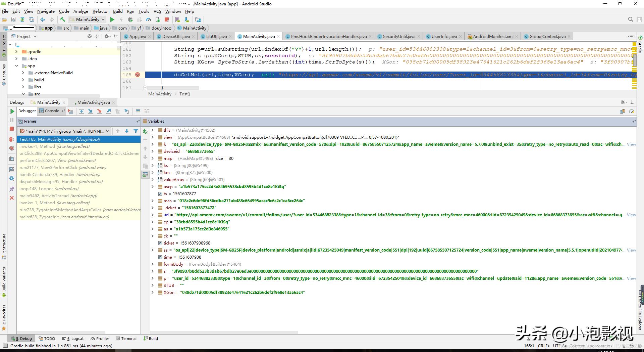Expand the formBody variable node
The image size is (644, 352).
(153, 264)
